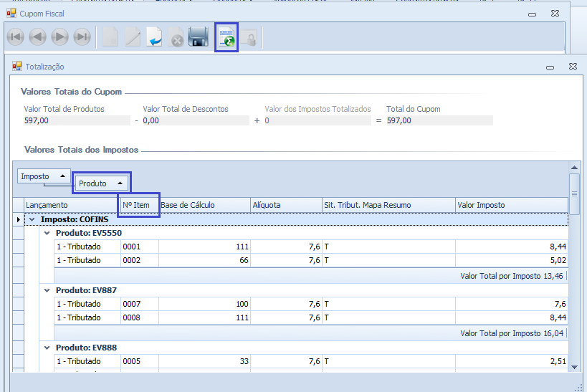Viewport: 587px width, 392px height.
Task: Click the Nº Item column header
Action: click(139, 205)
